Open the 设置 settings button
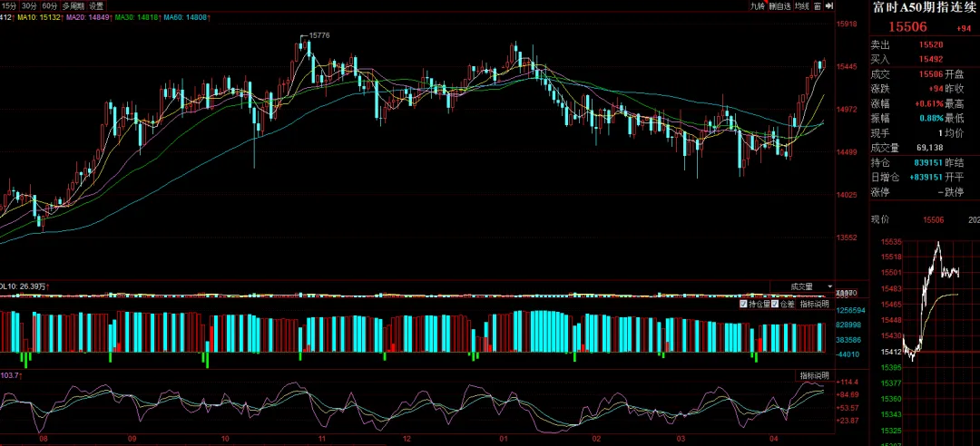Viewport: 980px width, 446px height. 96,5
